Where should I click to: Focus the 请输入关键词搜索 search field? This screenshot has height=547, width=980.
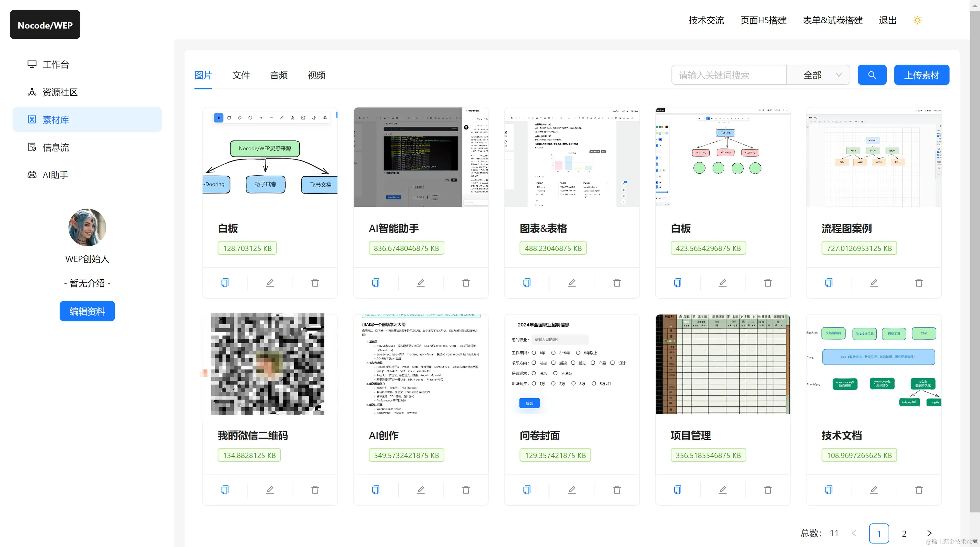729,75
